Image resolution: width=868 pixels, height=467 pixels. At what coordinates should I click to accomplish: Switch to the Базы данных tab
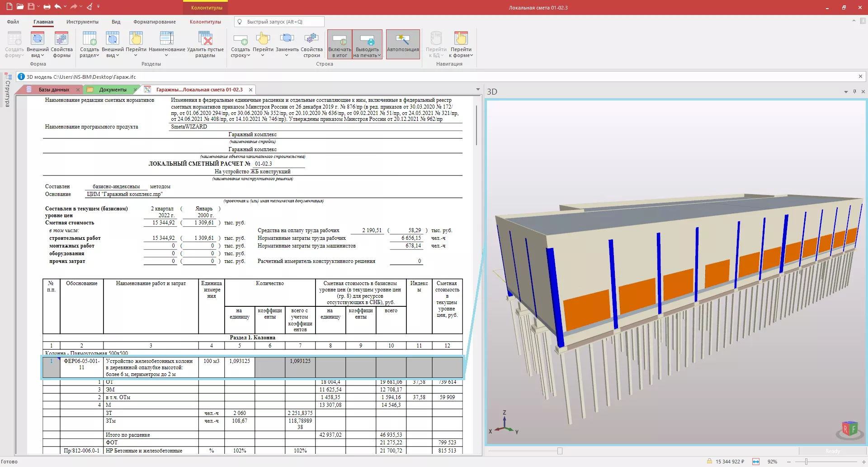(x=54, y=90)
